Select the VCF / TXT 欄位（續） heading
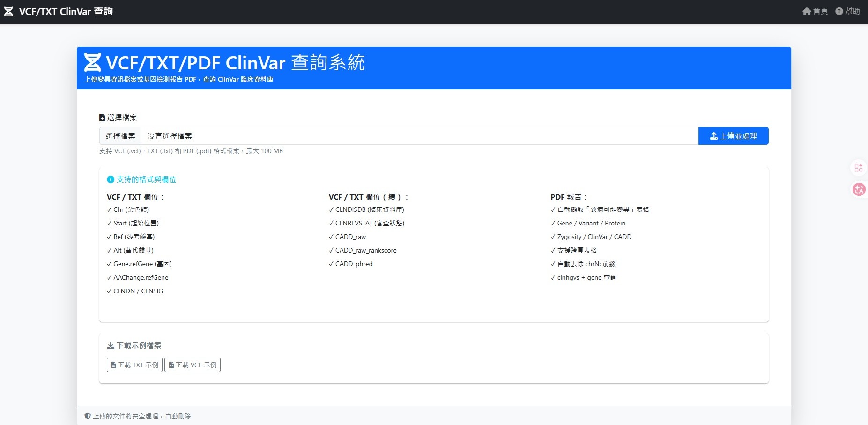This screenshot has height=425, width=868. (x=369, y=197)
